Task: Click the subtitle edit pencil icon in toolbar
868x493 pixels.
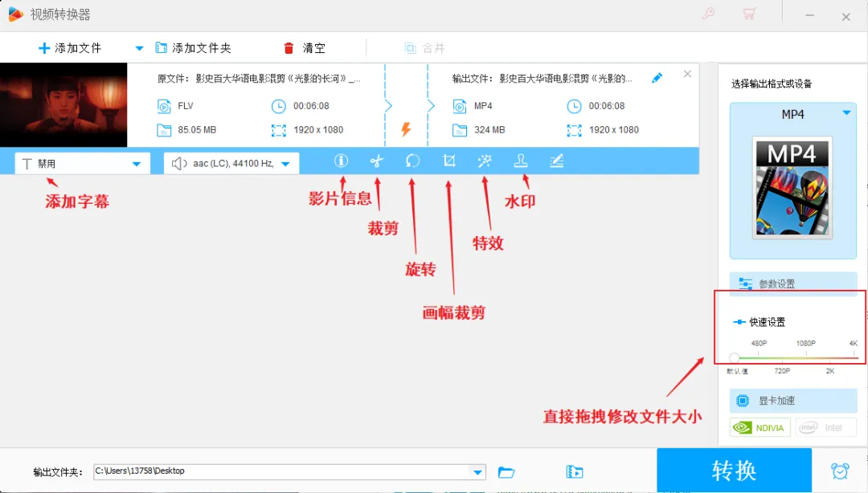Action: tap(556, 161)
